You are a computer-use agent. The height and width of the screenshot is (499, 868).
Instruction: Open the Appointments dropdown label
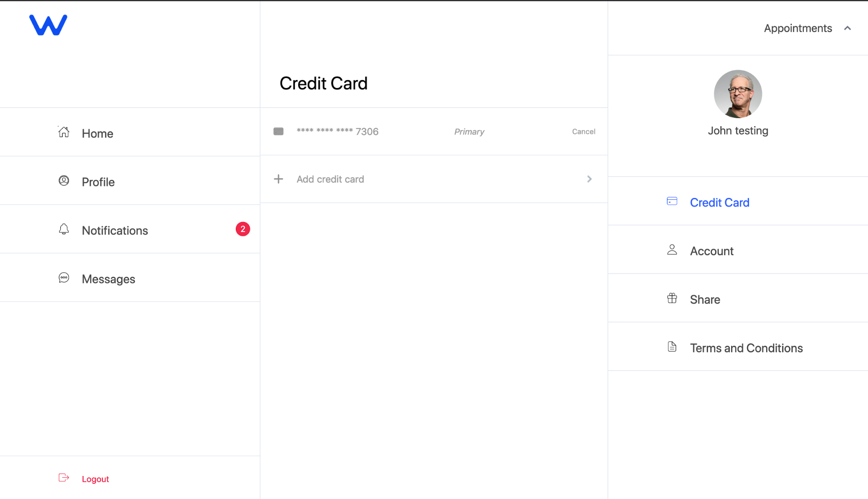coord(798,28)
